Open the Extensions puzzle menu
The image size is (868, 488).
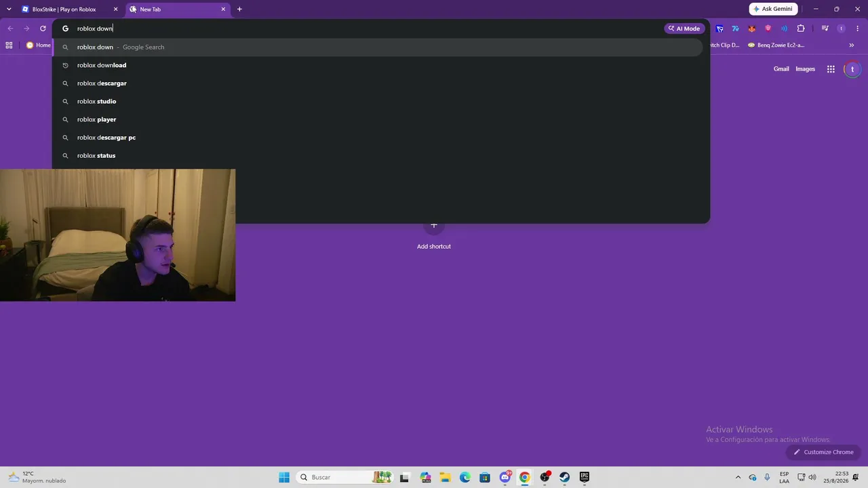801,28
